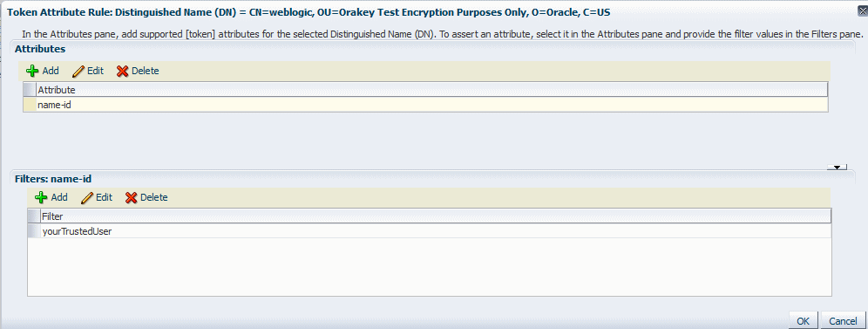
Task: Delete the filter with the red X icon
Action: click(x=132, y=197)
